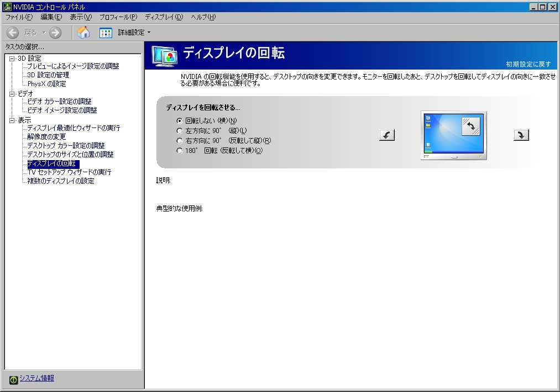Screen dimensions: 560x392
Task: Click the システム情報 NVIDIA icon
Action: (14, 379)
